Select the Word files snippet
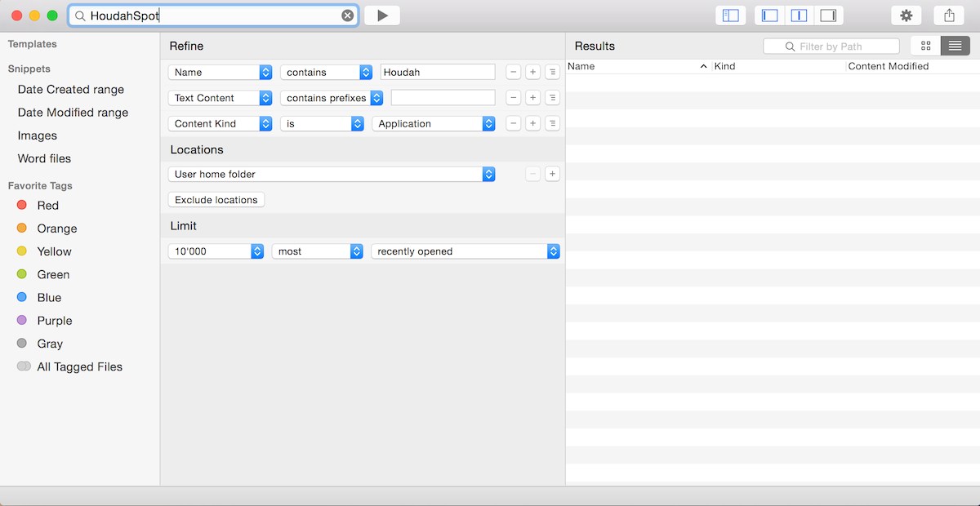The image size is (980, 506). (x=44, y=158)
